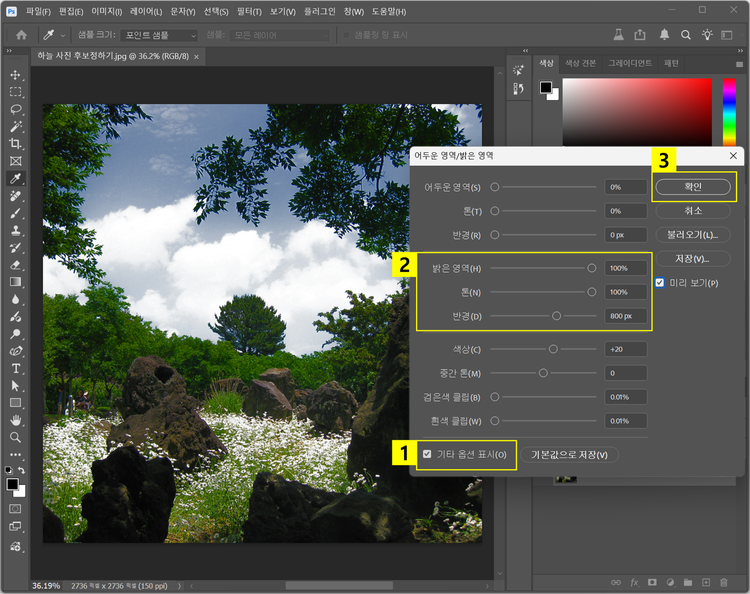Select the Brush tool
750x594 pixels.
15,213
